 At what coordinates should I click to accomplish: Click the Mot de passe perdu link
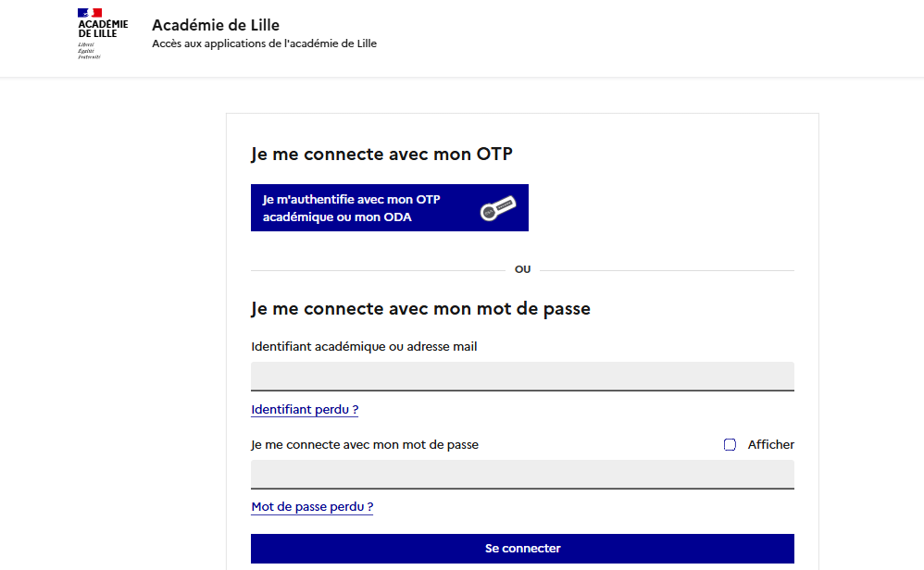point(312,507)
